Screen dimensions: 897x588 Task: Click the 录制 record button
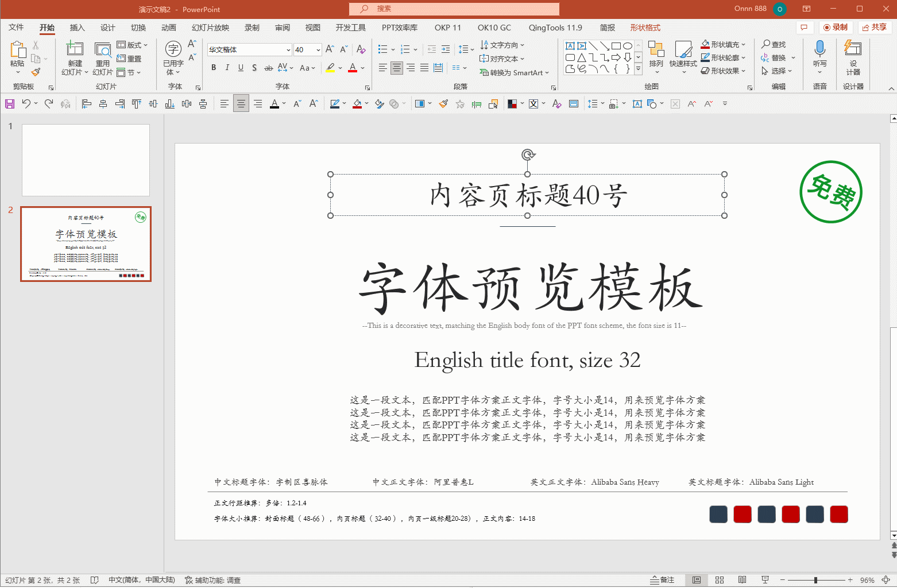click(x=836, y=27)
